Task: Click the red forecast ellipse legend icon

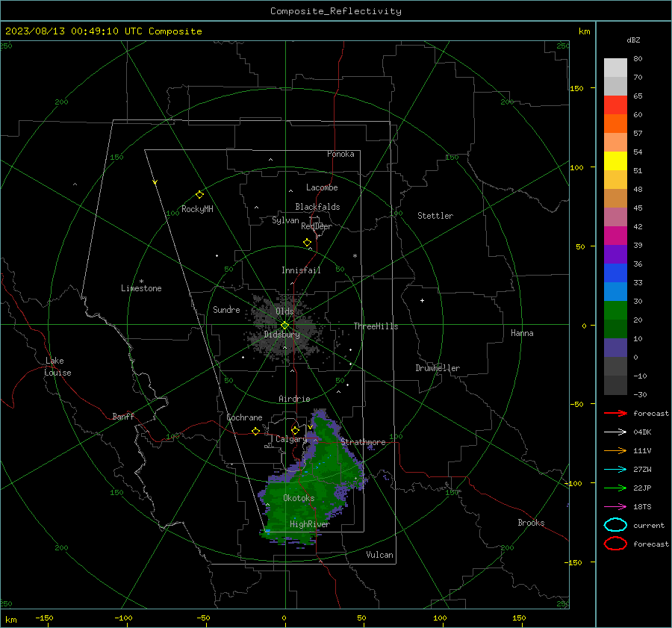Action: pyautogui.click(x=615, y=544)
